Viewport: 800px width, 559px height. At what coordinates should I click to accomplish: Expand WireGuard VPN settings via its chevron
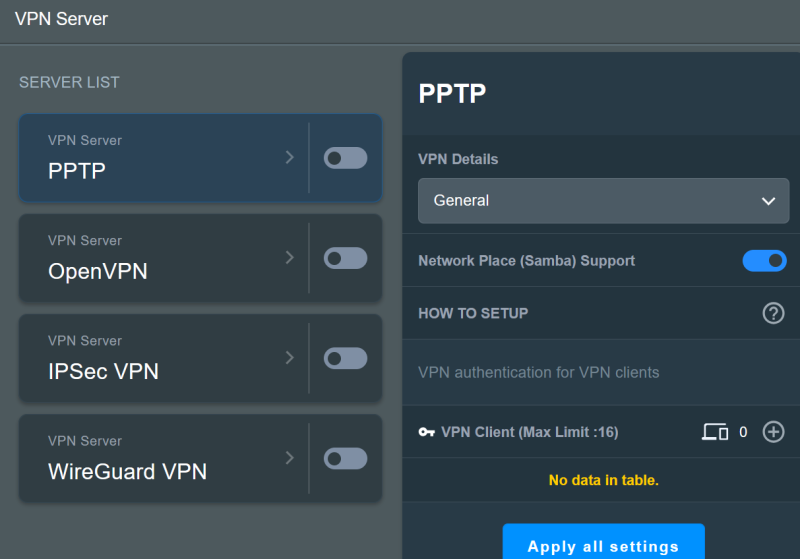click(290, 458)
